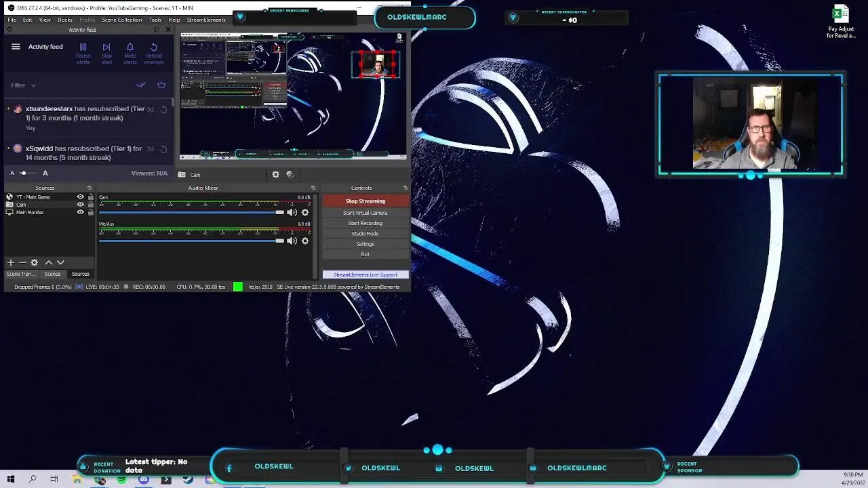This screenshot has height=488, width=868.
Task: Open selected source properties gear in Sources
Action: [x=35, y=262]
